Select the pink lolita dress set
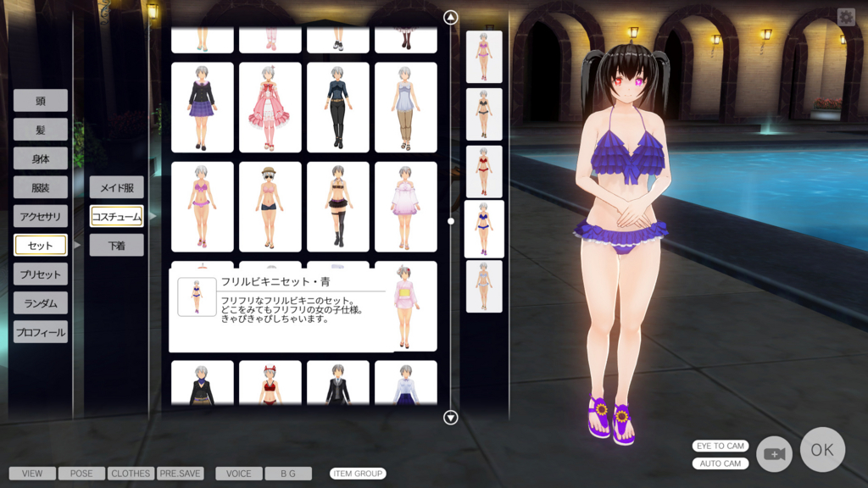 [x=270, y=108]
